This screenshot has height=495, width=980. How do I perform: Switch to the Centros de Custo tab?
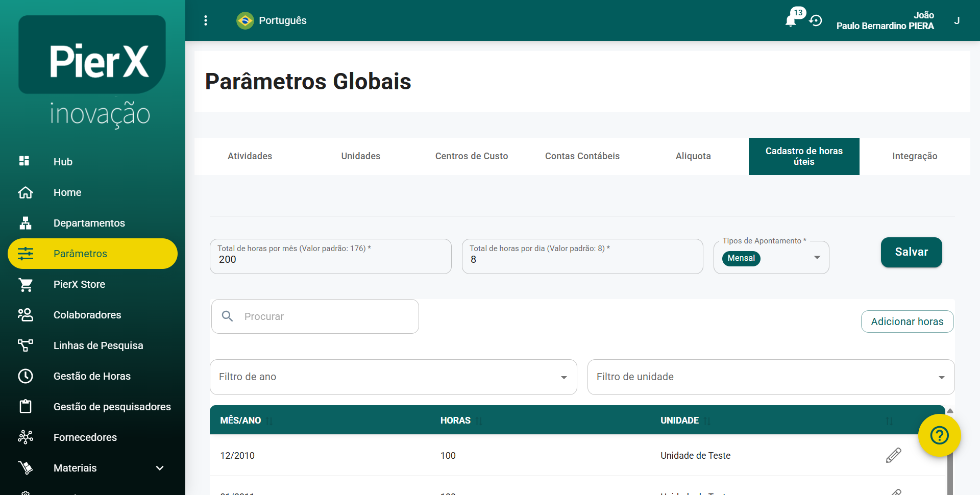point(471,156)
